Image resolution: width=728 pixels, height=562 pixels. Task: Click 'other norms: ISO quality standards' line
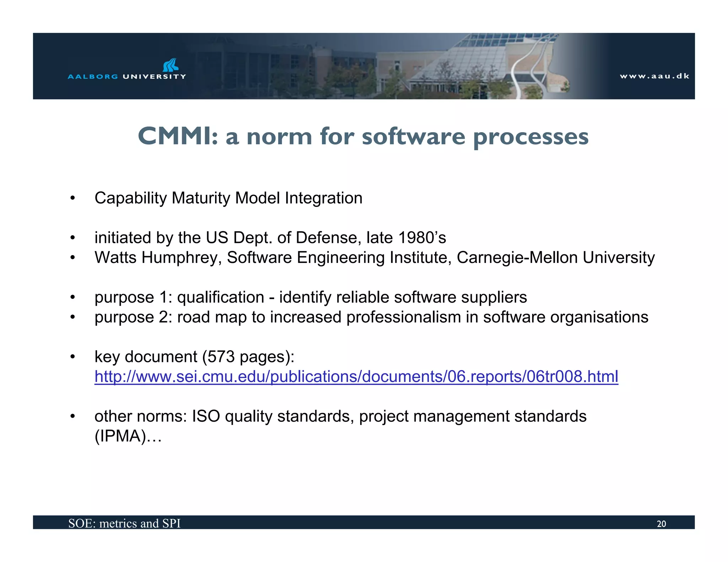(x=341, y=416)
